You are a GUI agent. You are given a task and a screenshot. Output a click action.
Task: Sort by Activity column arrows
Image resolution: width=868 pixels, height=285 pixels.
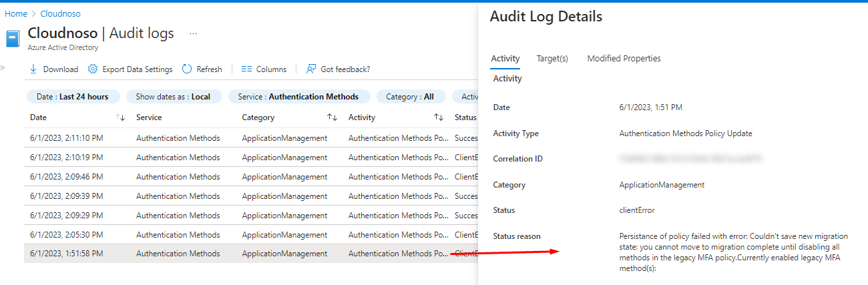click(x=439, y=117)
